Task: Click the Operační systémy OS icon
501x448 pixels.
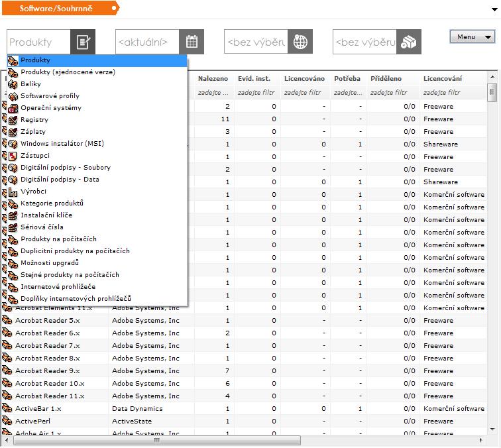Action: [13, 108]
